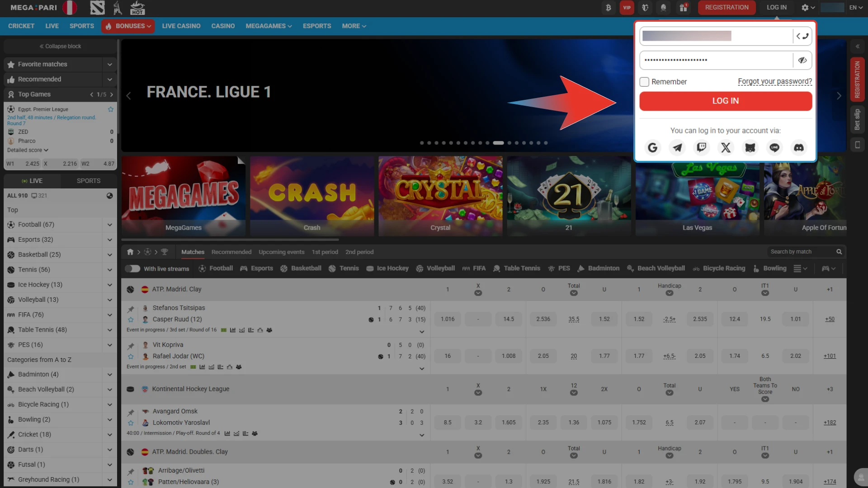Go to next banner slide arrow
This screenshot has width=868, height=488.
pyautogui.click(x=839, y=96)
